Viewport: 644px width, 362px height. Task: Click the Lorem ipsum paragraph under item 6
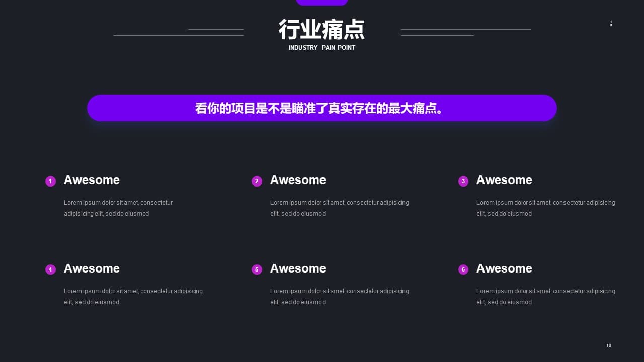click(x=546, y=297)
